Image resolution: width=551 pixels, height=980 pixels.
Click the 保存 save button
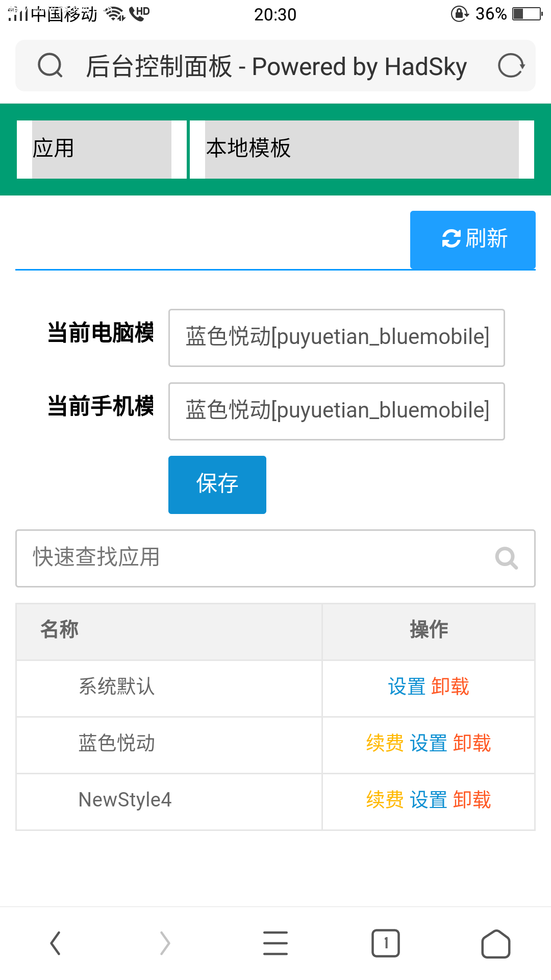217,485
